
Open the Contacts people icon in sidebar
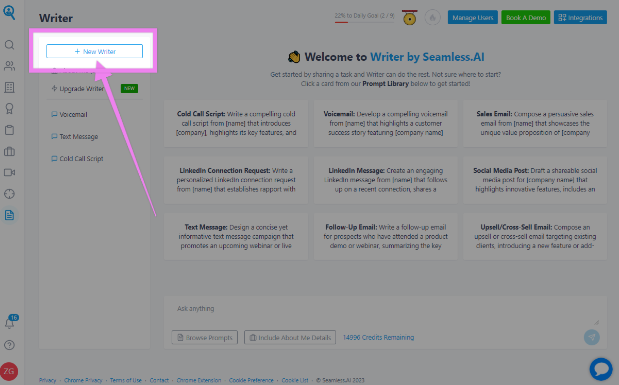pyautogui.click(x=9, y=66)
